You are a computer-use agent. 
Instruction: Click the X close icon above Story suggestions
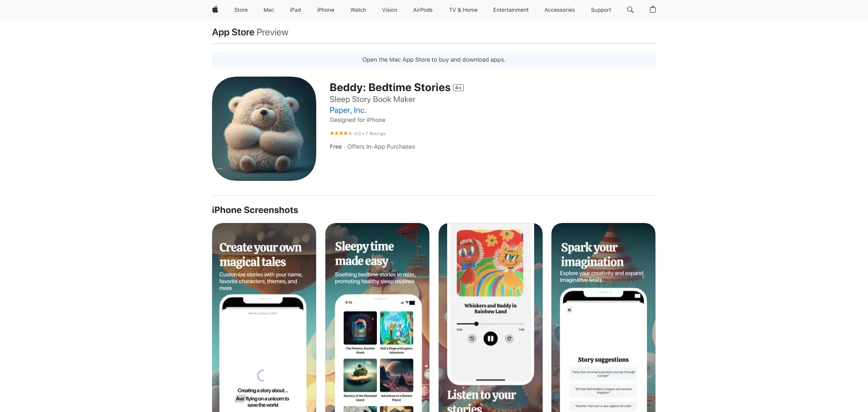(x=569, y=310)
